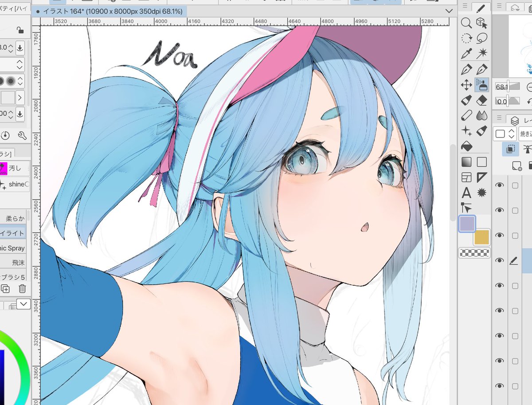Screen dimensions: 532x405
Task: Select the Balloon flash burst tool
Action: click(x=481, y=193)
